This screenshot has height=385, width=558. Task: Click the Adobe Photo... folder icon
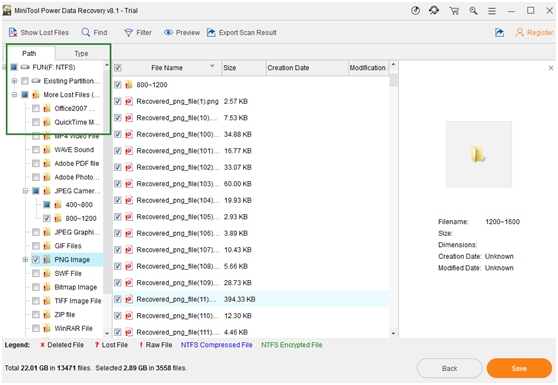[47, 177]
